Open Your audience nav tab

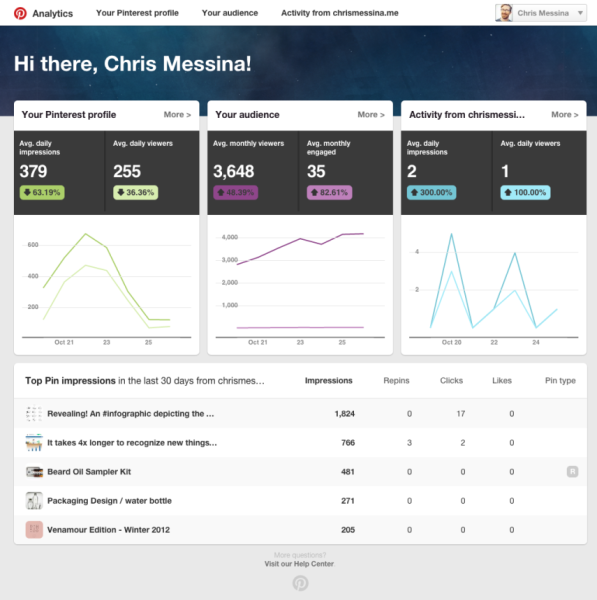tap(230, 13)
